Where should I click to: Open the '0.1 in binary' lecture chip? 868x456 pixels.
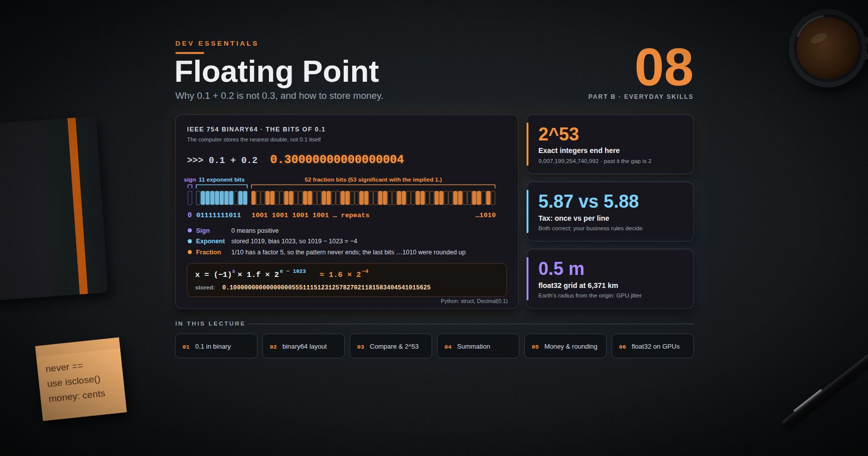coord(216,346)
